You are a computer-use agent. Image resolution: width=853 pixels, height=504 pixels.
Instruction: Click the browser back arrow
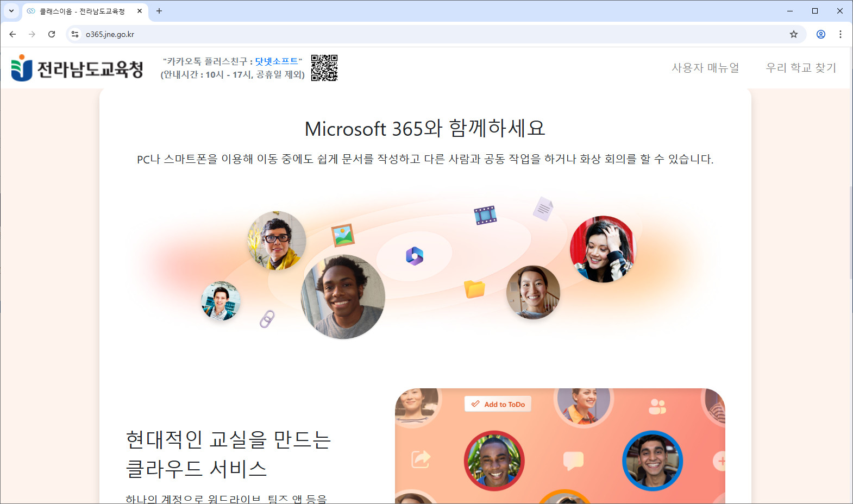[x=12, y=34]
